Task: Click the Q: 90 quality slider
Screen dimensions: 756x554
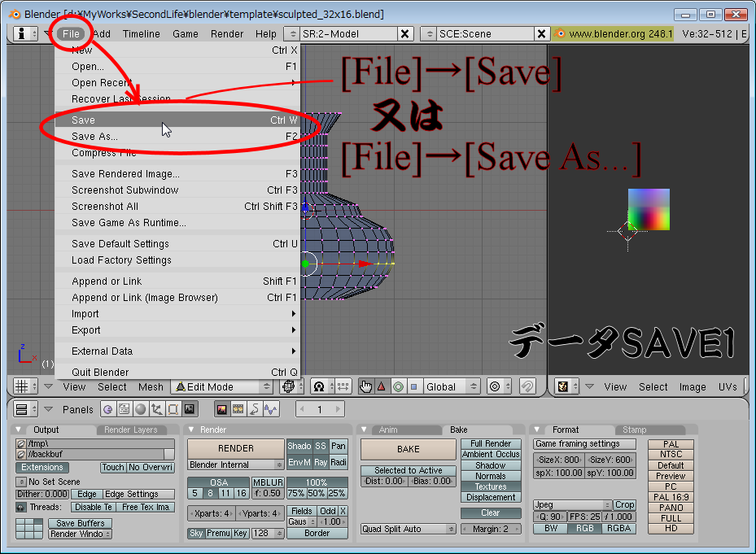Action: pyautogui.click(x=549, y=517)
